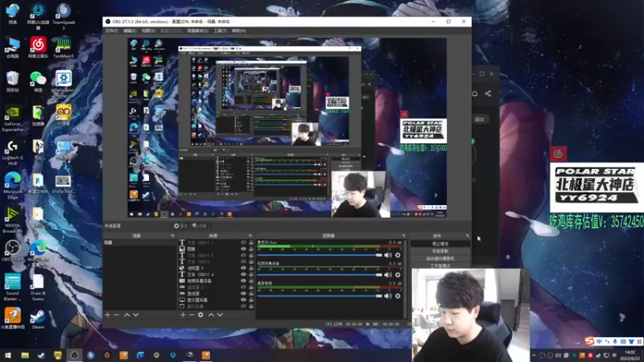
Task: Move the scene down in the list
Action: point(136,315)
